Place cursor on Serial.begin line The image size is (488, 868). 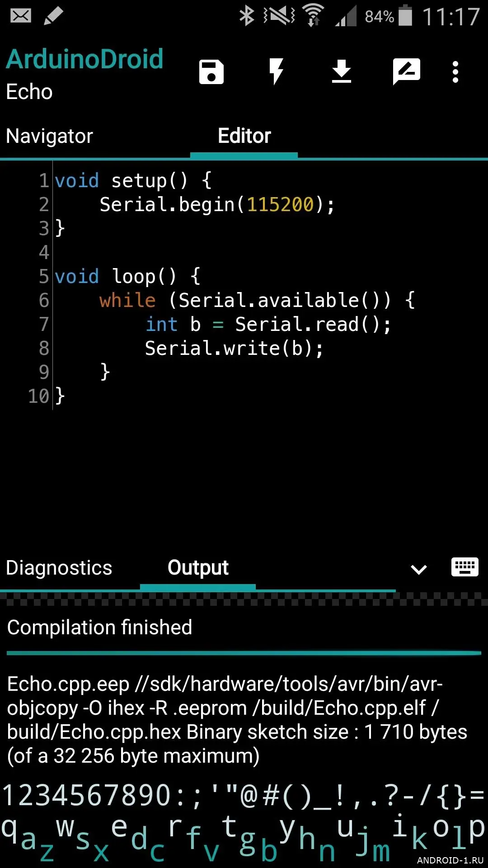217,205
